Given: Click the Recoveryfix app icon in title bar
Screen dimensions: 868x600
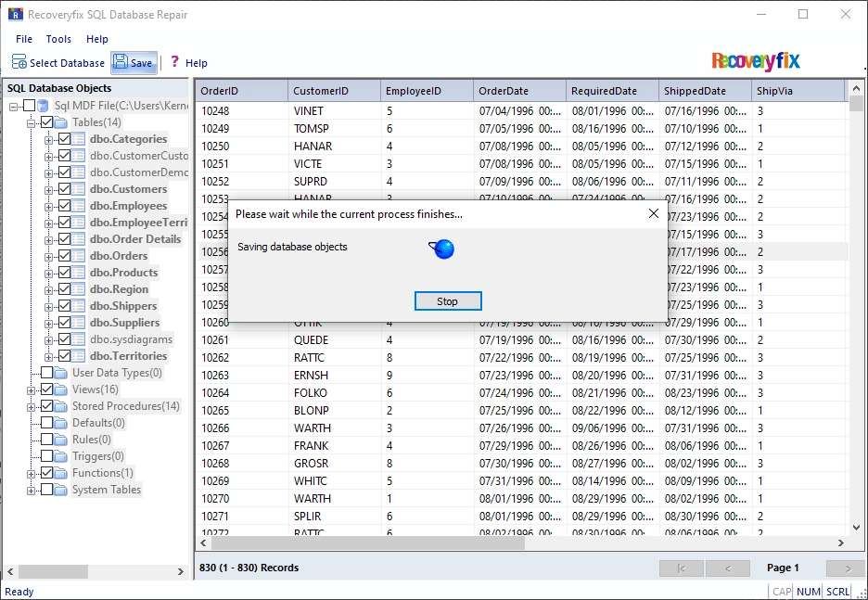Looking at the screenshot, I should [x=16, y=14].
